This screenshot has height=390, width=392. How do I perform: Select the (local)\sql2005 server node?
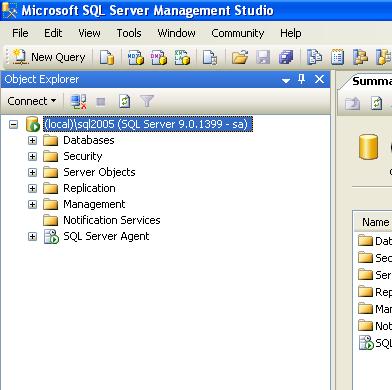point(148,124)
